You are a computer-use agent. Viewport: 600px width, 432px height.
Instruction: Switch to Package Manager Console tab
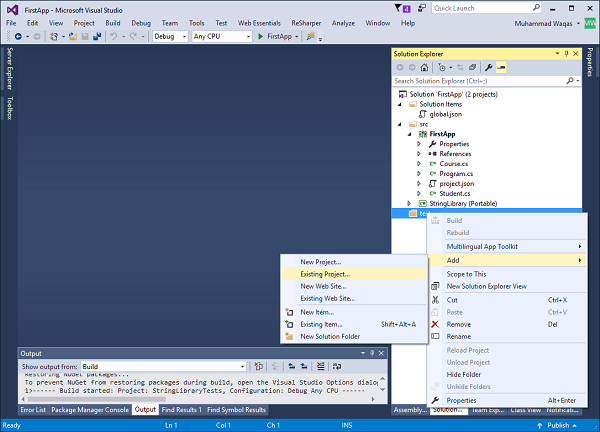89,410
